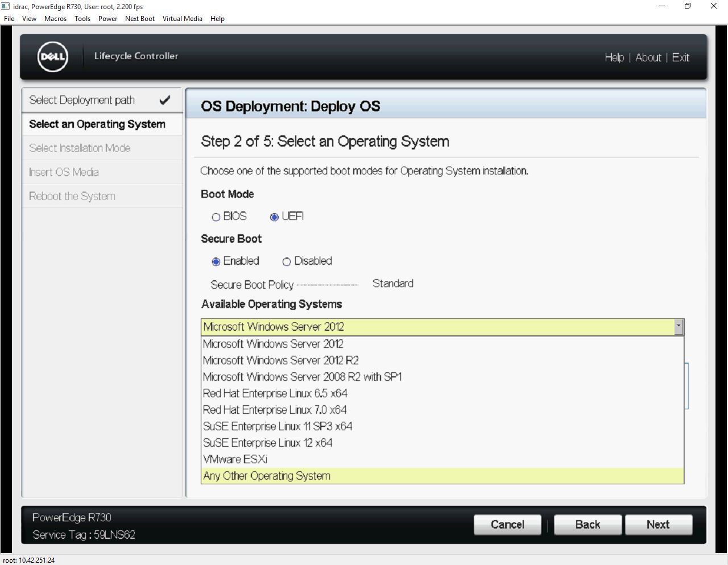Viewport: 728px width, 565px height.
Task: Close the idrac window
Action: pyautogui.click(x=714, y=6)
